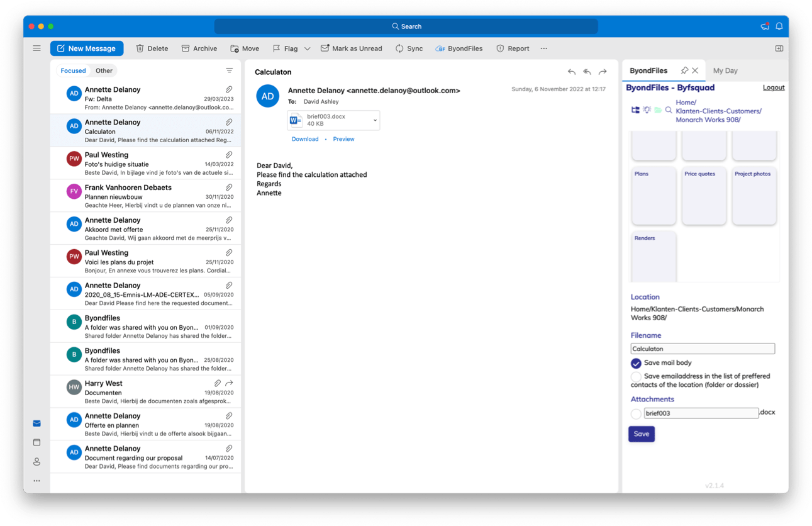Click the Logout link
Image resolution: width=812 pixels, height=526 pixels.
(x=773, y=87)
